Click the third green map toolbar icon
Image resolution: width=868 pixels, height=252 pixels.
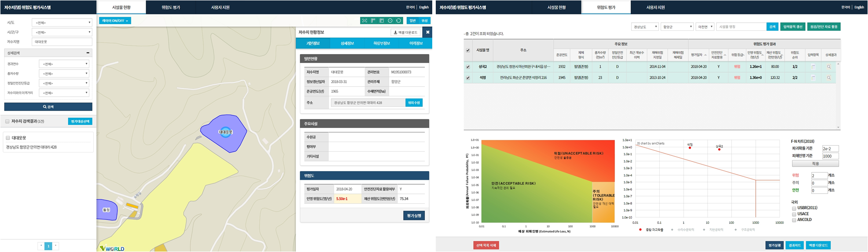(x=381, y=21)
